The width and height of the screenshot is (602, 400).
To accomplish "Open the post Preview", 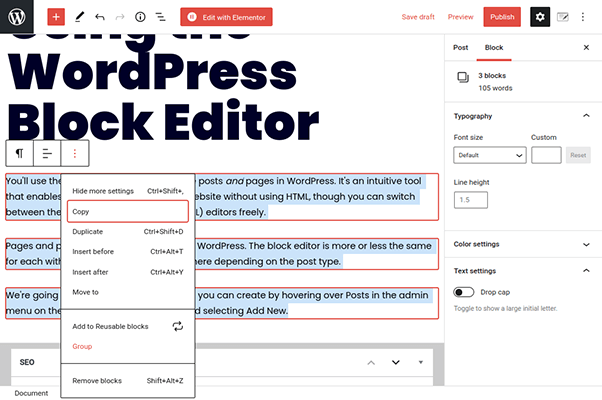I will tap(460, 17).
